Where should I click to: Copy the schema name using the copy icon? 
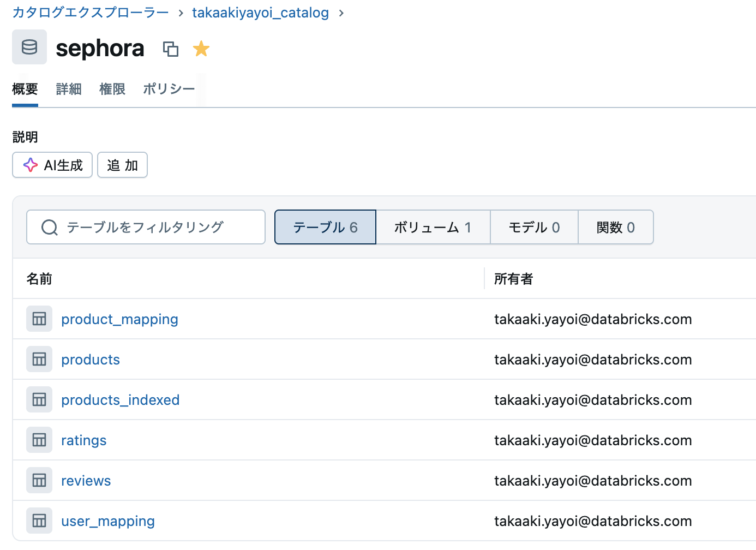click(171, 49)
